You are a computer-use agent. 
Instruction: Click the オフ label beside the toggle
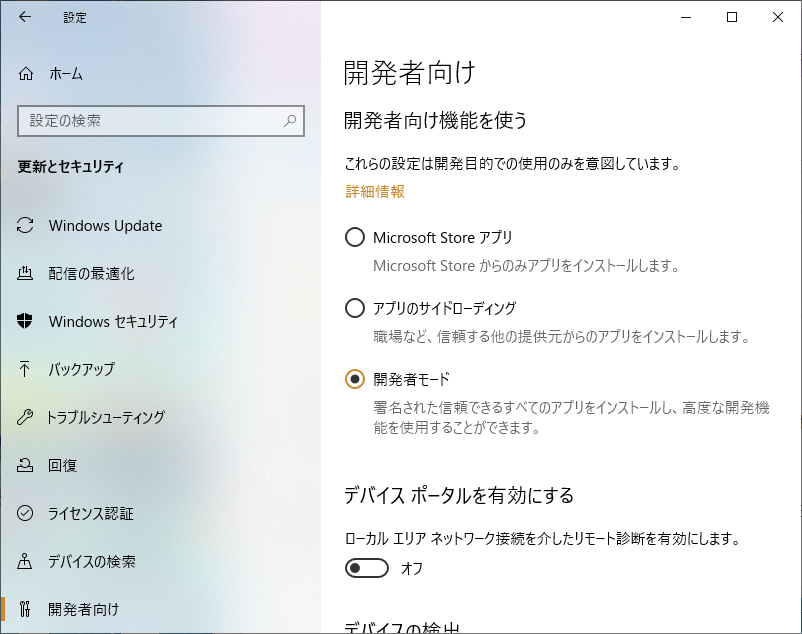pyautogui.click(x=412, y=568)
